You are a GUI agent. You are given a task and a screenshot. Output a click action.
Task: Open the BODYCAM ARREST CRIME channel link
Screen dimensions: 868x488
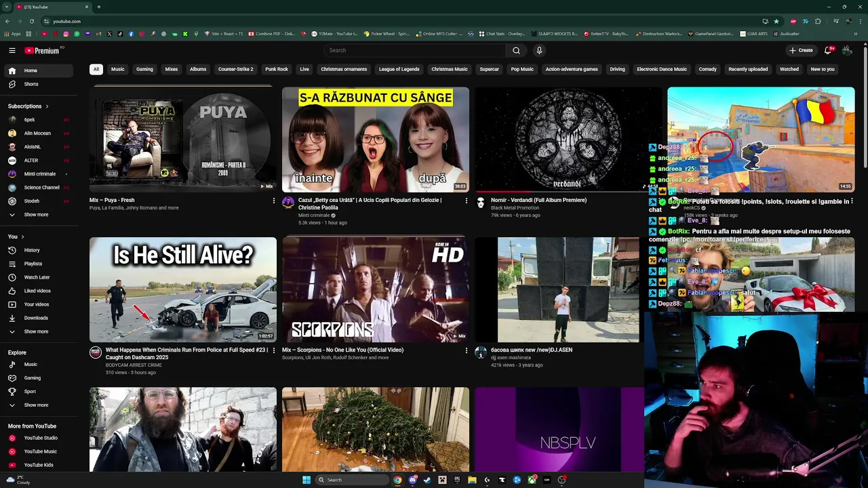[x=134, y=365]
